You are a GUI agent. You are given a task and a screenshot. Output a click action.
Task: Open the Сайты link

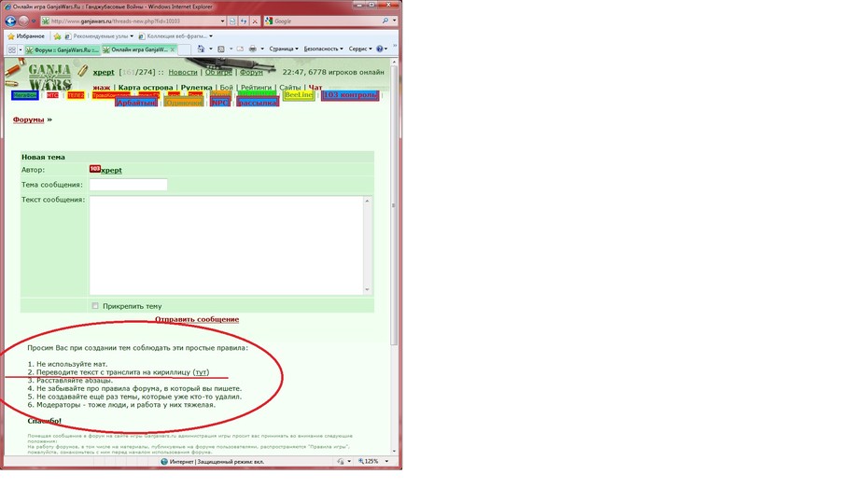pos(290,88)
